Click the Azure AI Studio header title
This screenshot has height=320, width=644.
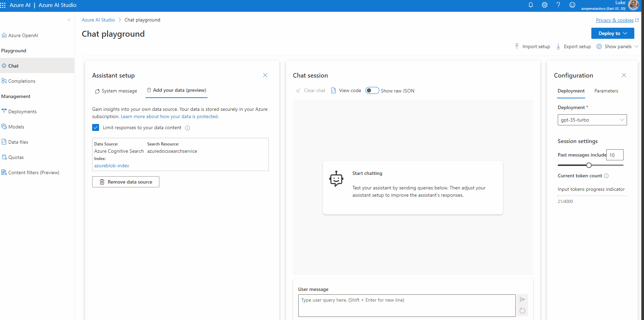(x=58, y=5)
